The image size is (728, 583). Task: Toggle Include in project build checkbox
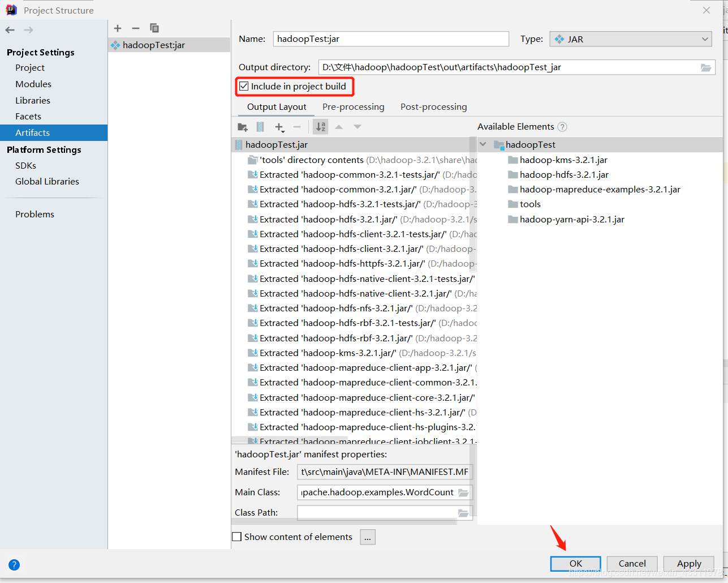tap(244, 86)
